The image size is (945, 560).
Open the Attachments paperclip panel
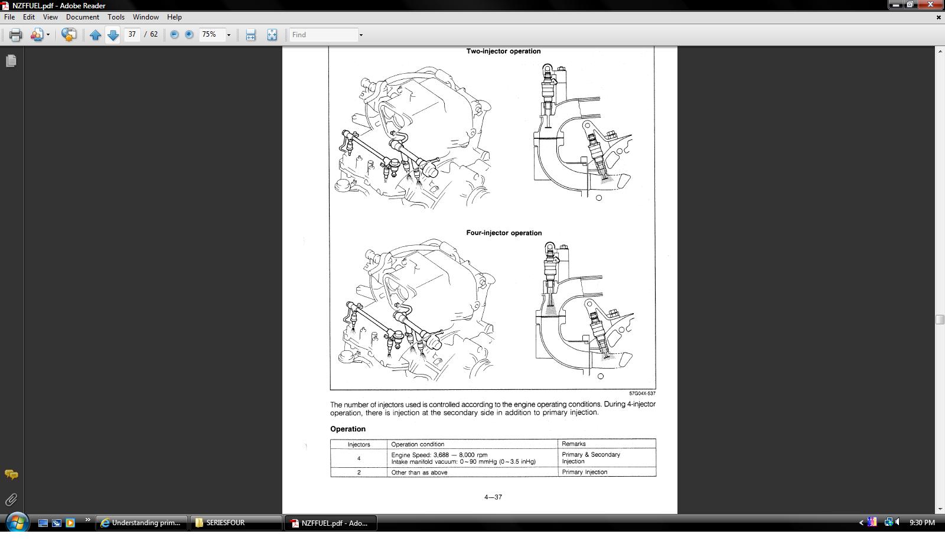pos(11,500)
